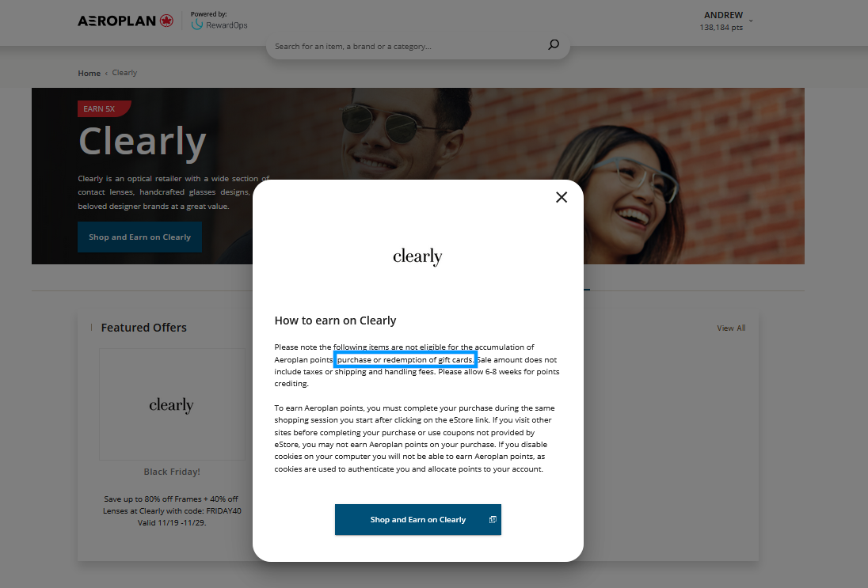Click the Shop and Earn on Clearly modal button

(418, 519)
